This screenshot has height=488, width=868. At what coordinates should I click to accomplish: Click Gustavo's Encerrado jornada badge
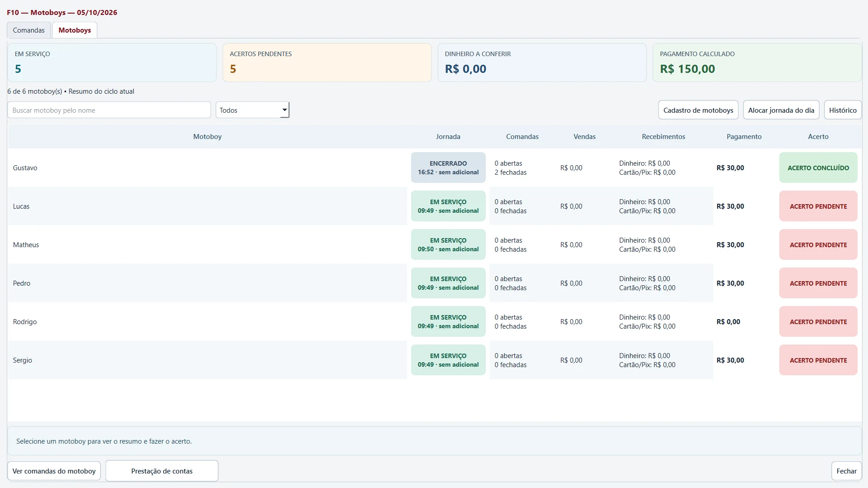pyautogui.click(x=448, y=167)
